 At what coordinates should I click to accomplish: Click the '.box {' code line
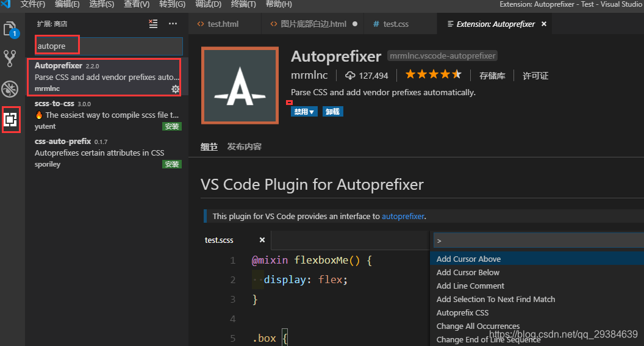coord(270,338)
